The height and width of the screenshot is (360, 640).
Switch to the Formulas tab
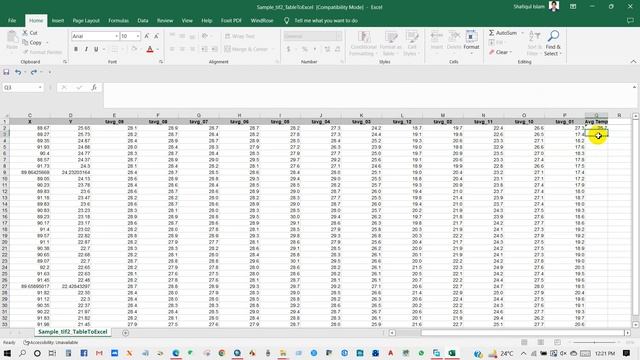(118, 20)
